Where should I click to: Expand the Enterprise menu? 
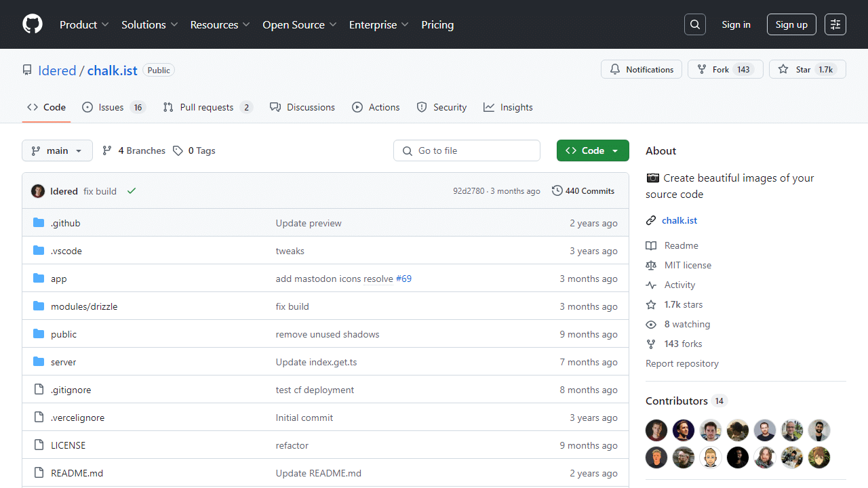click(379, 24)
